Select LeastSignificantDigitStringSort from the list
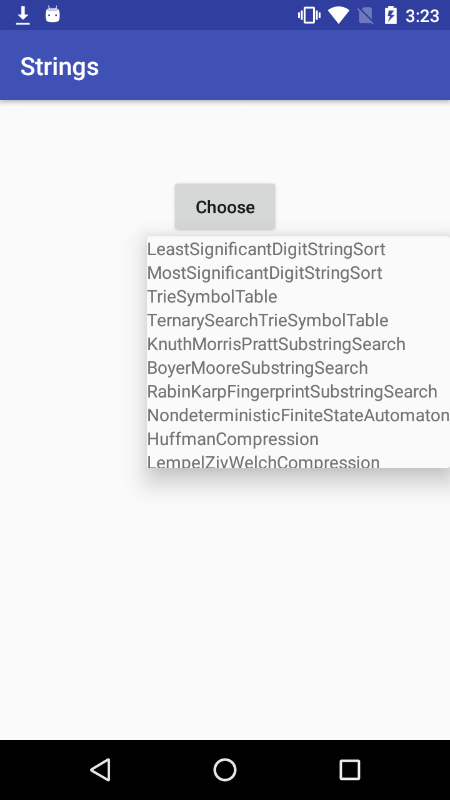This screenshot has width=450, height=800. [298, 249]
